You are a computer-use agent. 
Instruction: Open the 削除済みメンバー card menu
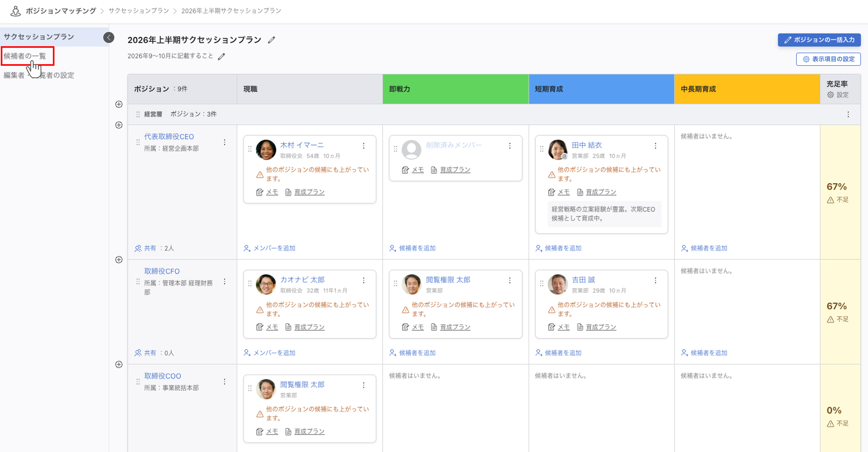pos(510,146)
